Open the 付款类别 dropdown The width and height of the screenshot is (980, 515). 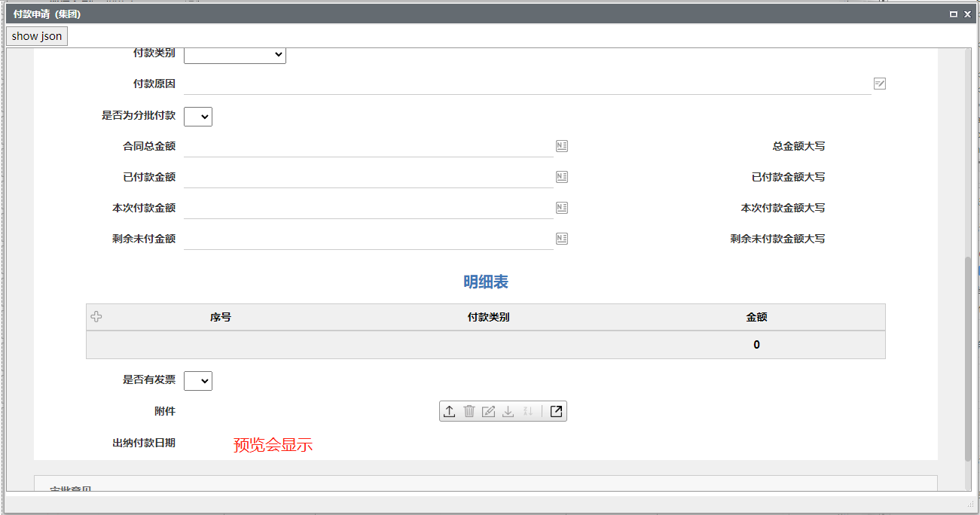pos(235,54)
